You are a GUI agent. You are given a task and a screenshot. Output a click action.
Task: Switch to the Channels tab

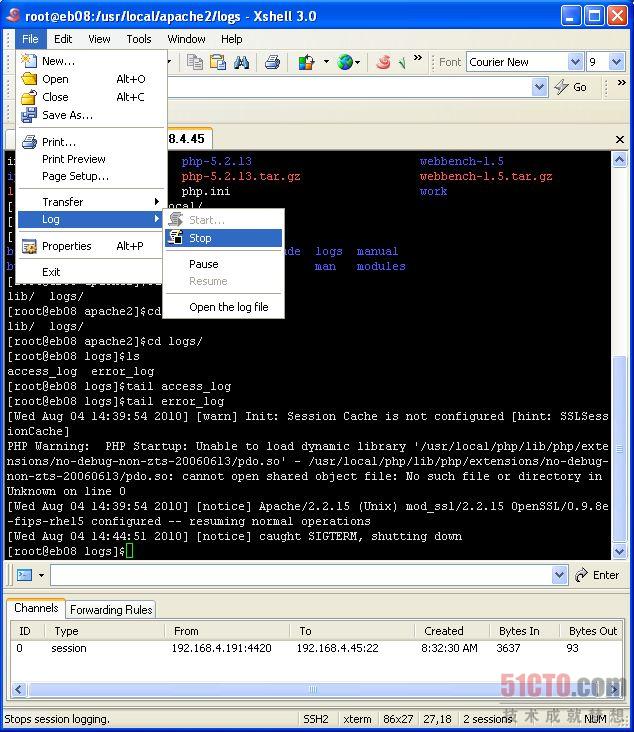coord(36,608)
